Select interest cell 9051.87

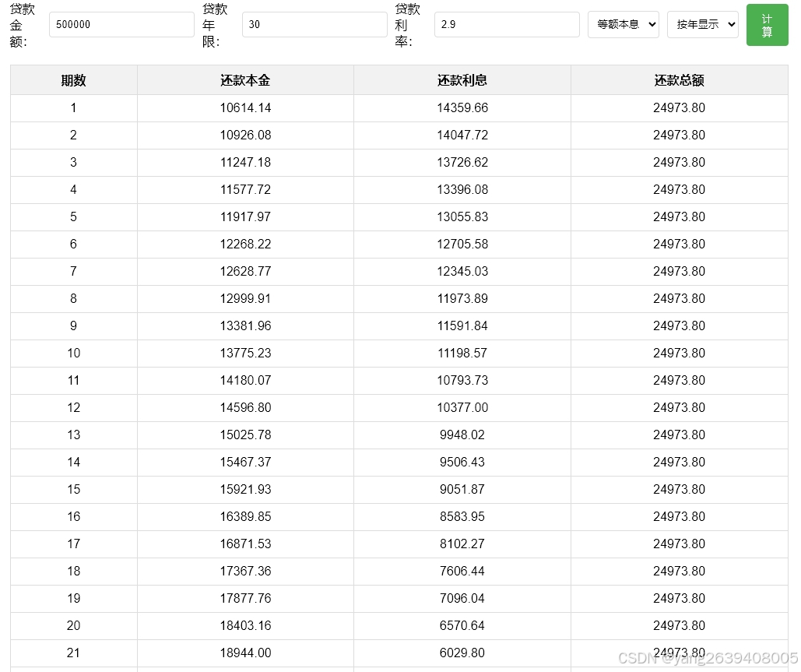(462, 490)
